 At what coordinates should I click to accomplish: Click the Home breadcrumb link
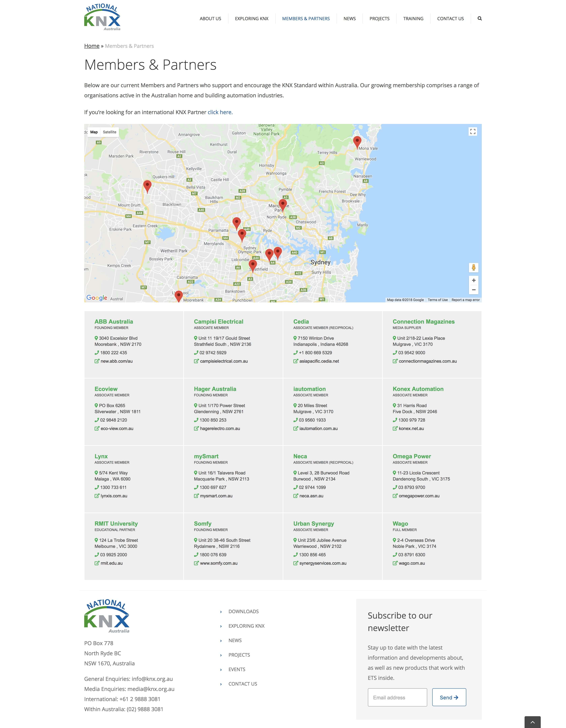[92, 46]
